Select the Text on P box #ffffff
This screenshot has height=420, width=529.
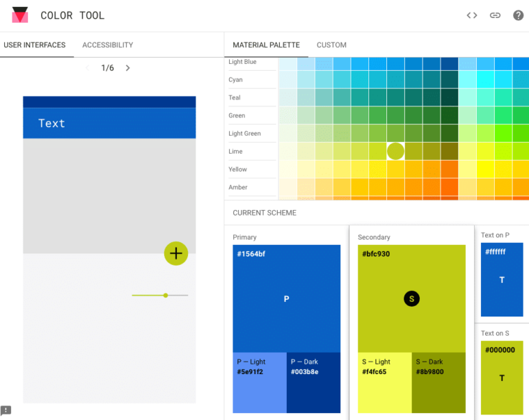pyautogui.click(x=502, y=279)
